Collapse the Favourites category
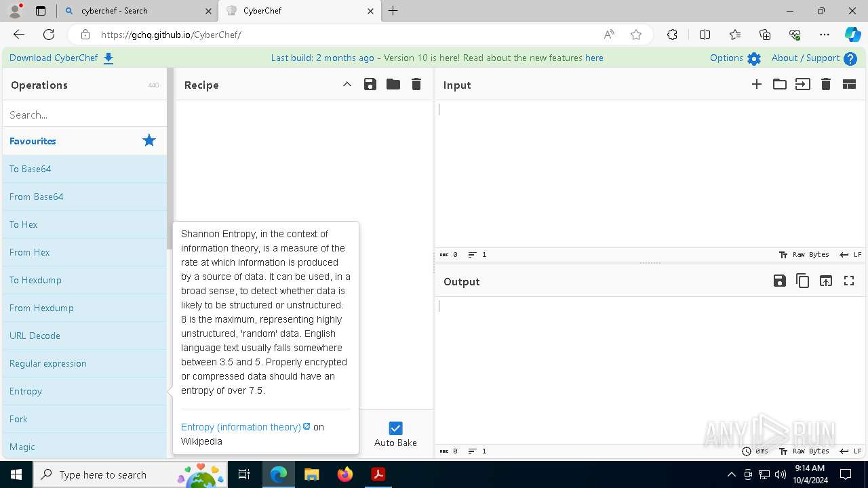The image size is (868, 488). pyautogui.click(x=85, y=141)
